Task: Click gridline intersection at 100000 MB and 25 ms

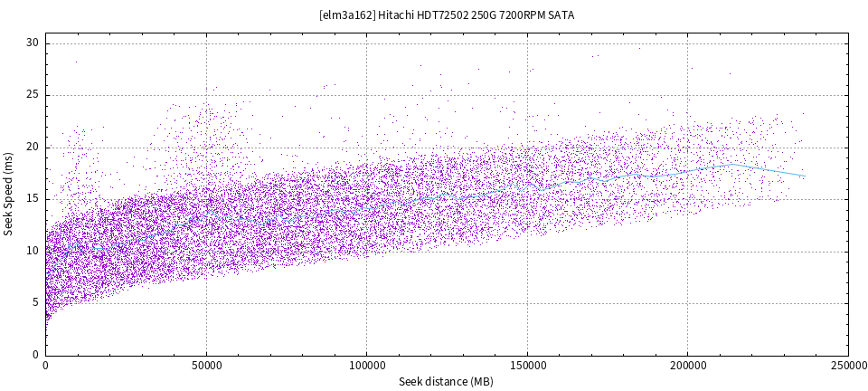Action: tap(366, 95)
